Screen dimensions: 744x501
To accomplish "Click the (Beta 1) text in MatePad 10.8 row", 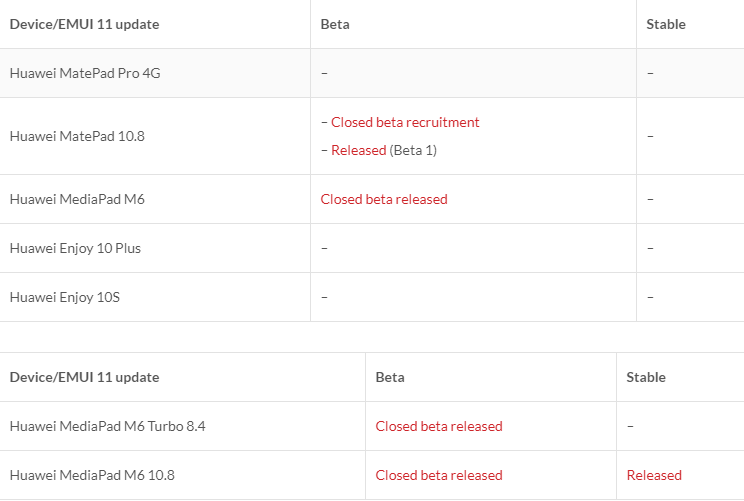I will pyautogui.click(x=413, y=150).
